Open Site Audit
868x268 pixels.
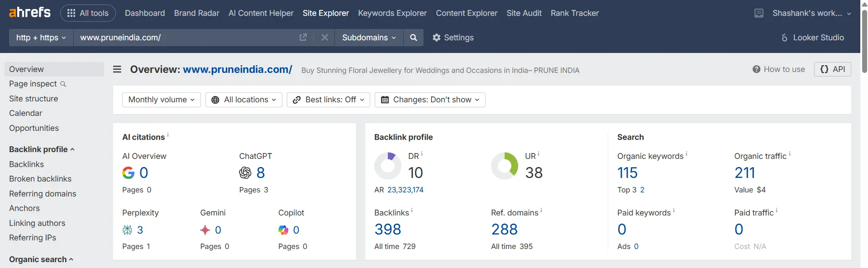(x=524, y=13)
